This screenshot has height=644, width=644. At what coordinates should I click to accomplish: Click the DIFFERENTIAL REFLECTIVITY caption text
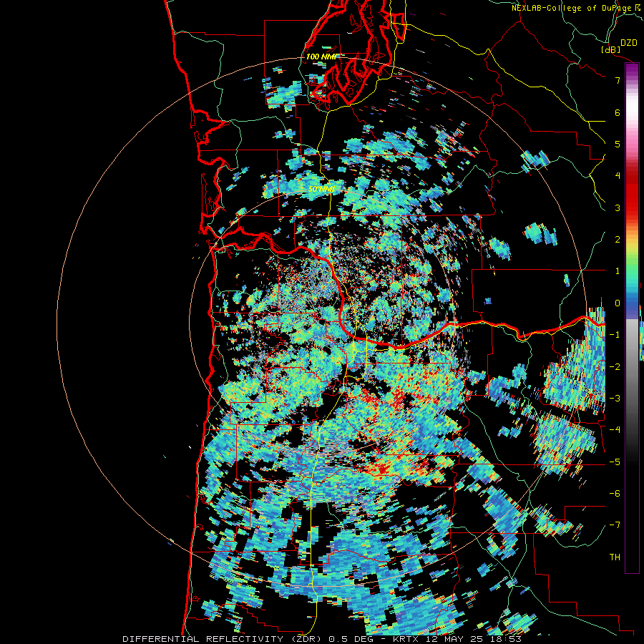point(203,639)
